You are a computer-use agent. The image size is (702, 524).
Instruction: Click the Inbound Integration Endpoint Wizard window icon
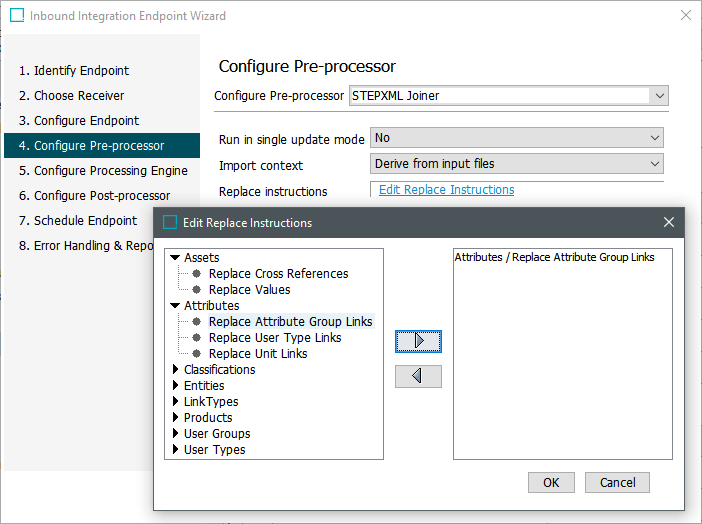click(x=17, y=16)
